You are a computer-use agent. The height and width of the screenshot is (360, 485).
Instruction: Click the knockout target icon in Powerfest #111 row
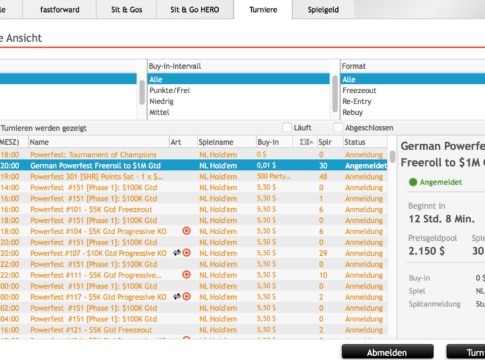187,275
